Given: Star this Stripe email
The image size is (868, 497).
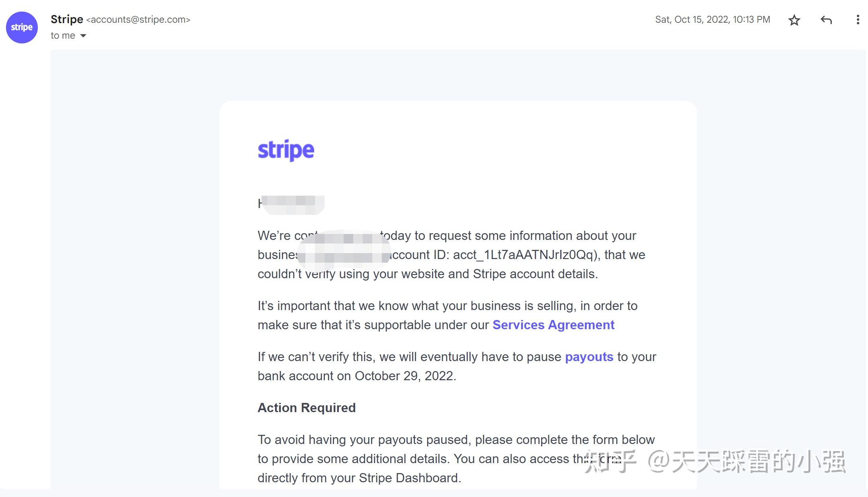Looking at the screenshot, I should 794,20.
